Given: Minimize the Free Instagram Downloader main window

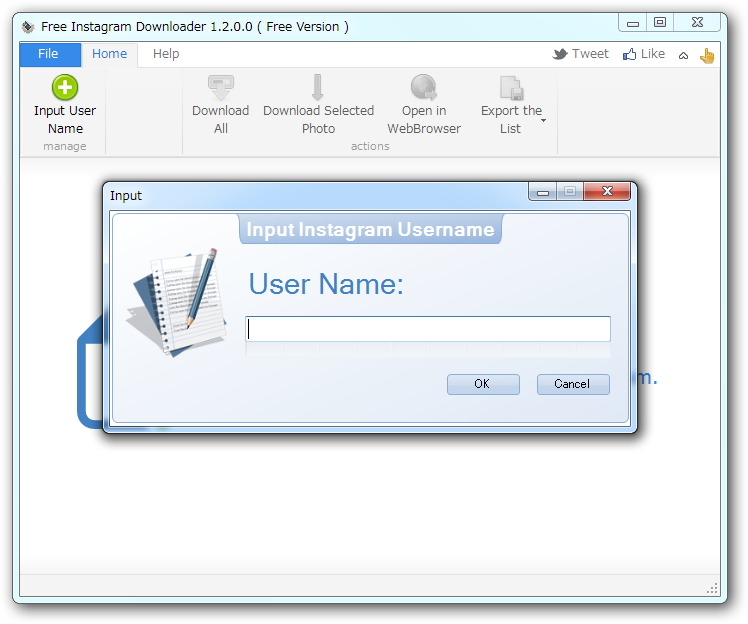Looking at the screenshot, I should pos(633,23).
